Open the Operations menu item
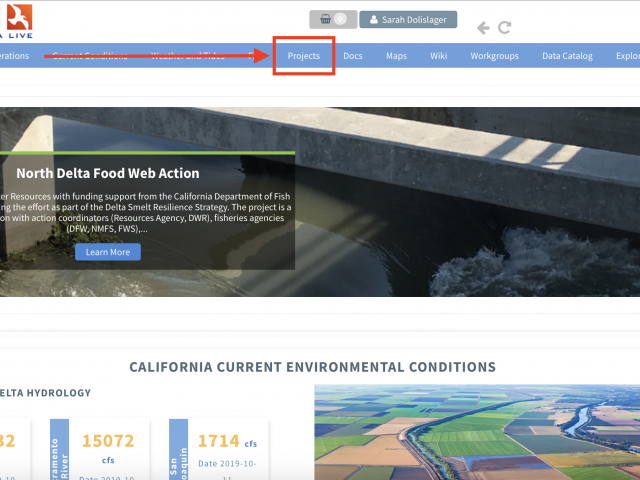This screenshot has width=640, height=480. click(14, 56)
